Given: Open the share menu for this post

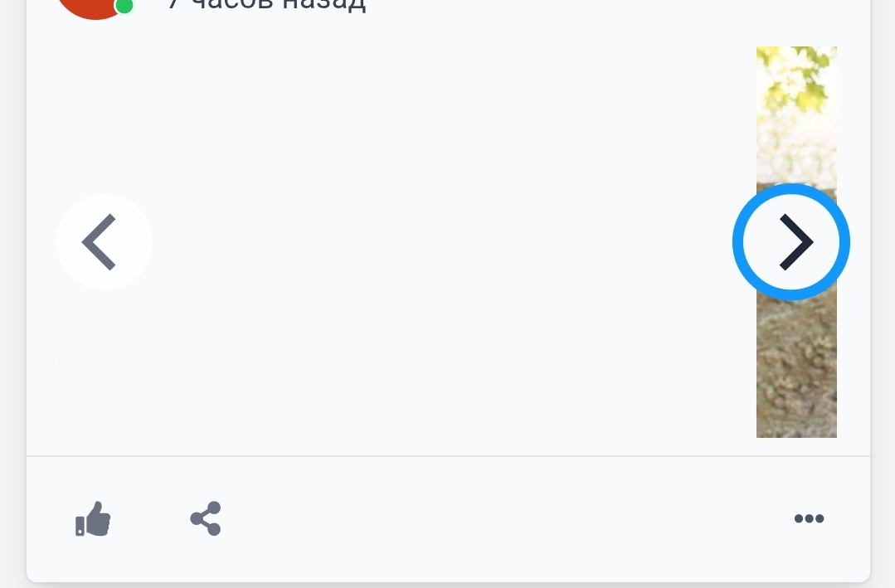Looking at the screenshot, I should pyautogui.click(x=206, y=519).
